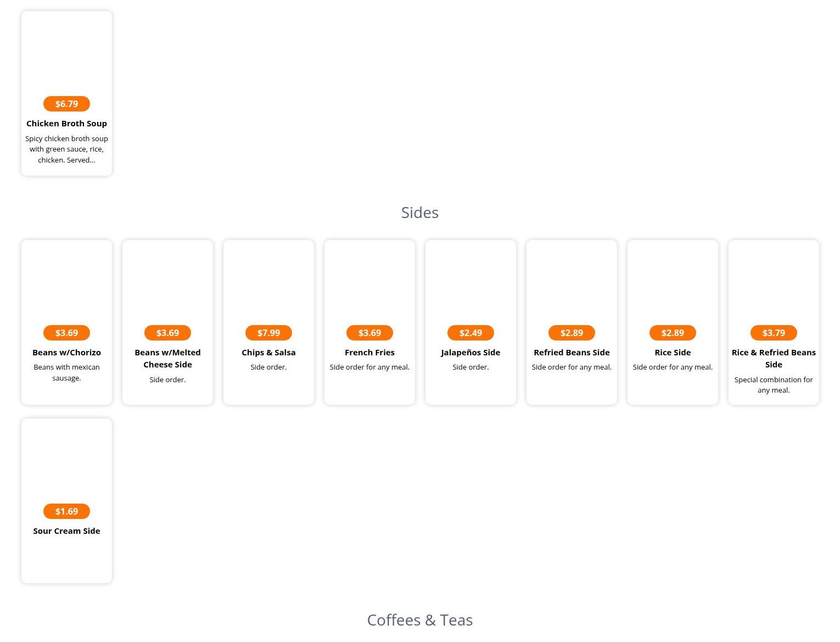
Task: Click the price badge above Rice Side
Action: pos(673,333)
